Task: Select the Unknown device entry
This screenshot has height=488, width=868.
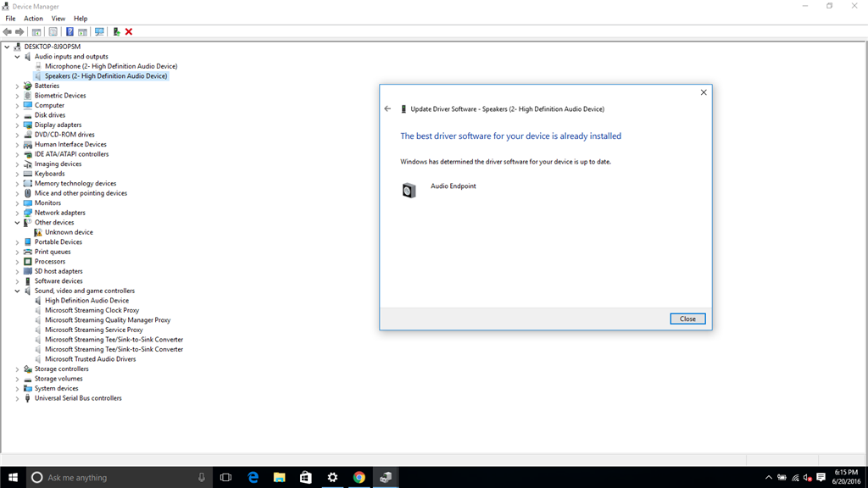Action: point(69,232)
